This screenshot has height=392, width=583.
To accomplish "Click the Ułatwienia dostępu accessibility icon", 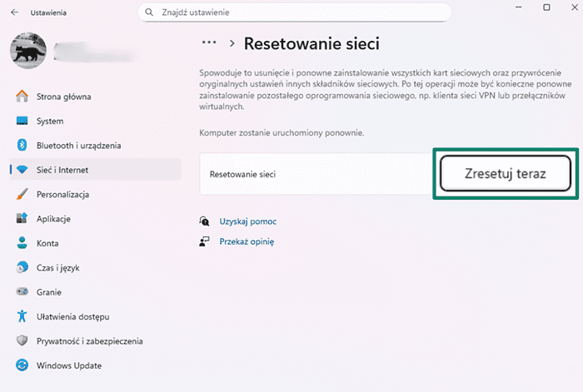I will point(22,317).
